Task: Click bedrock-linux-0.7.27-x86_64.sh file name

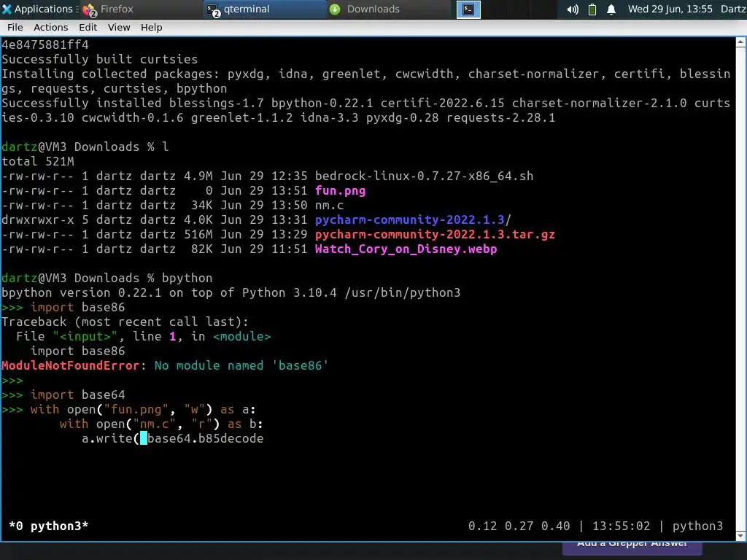Action: coord(424,176)
